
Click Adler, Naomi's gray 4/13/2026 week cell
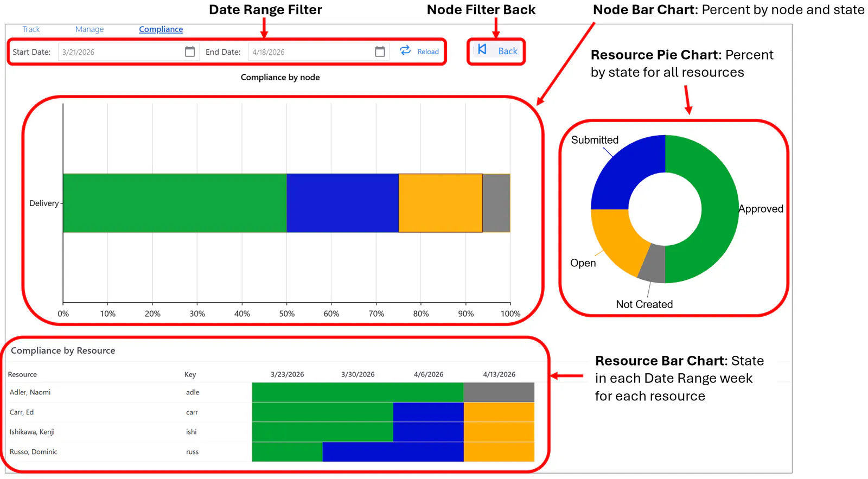(x=499, y=392)
